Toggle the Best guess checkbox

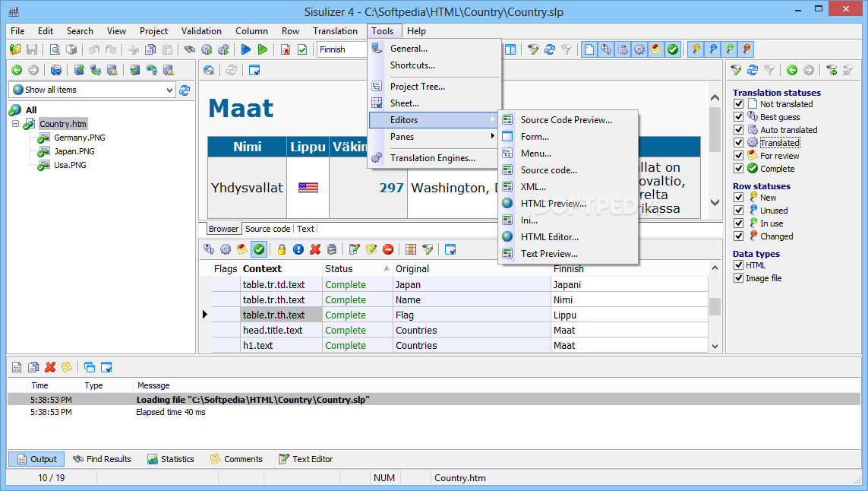pyautogui.click(x=738, y=117)
